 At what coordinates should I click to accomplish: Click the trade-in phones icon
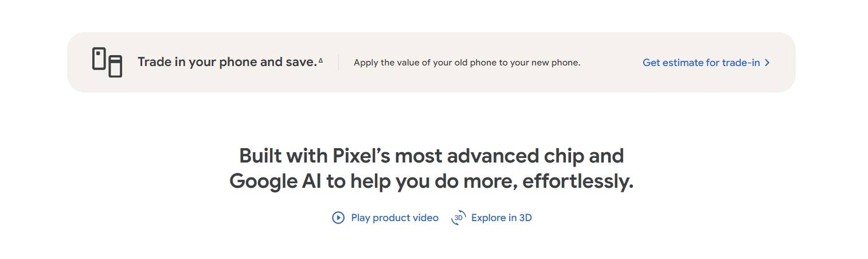click(x=107, y=62)
